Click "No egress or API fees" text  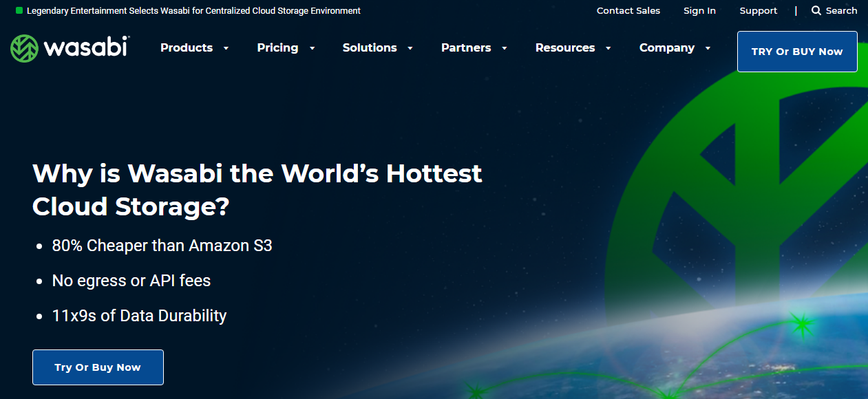coord(131,281)
